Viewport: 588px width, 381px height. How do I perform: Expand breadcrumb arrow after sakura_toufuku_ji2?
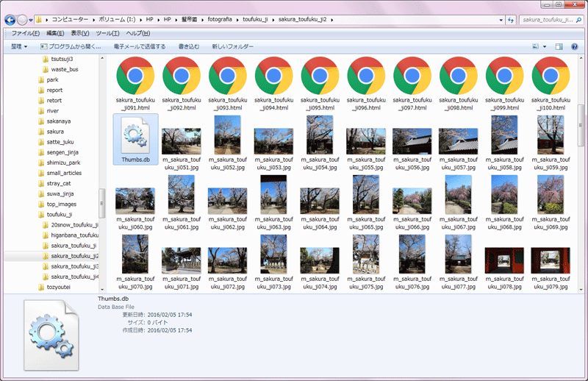tap(332, 20)
